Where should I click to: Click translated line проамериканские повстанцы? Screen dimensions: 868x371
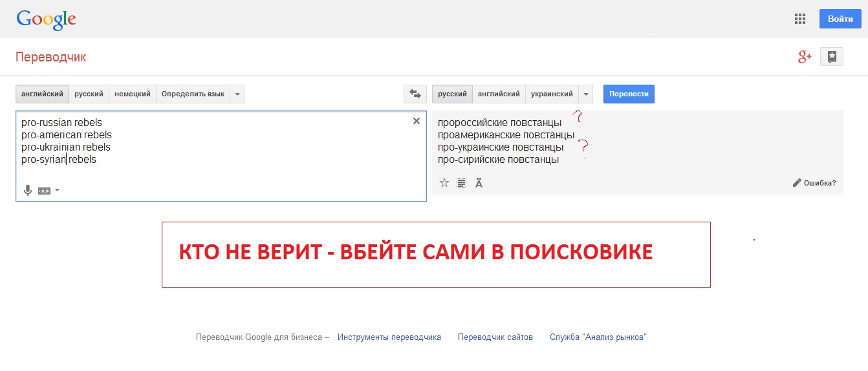tap(506, 134)
